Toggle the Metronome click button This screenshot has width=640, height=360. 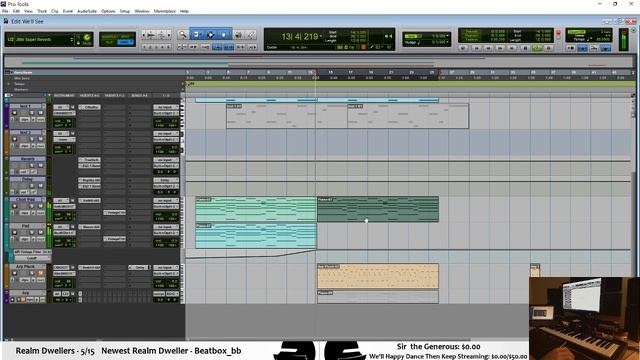(x=582, y=48)
